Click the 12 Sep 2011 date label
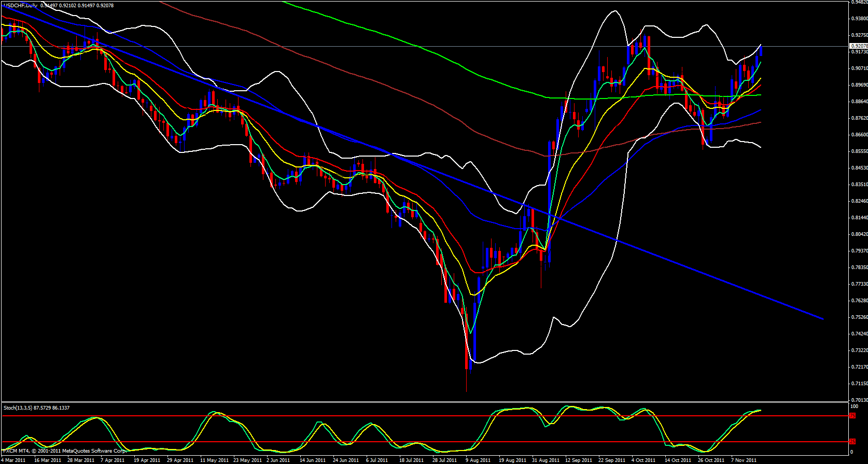This screenshot has width=868, height=464. [x=579, y=460]
